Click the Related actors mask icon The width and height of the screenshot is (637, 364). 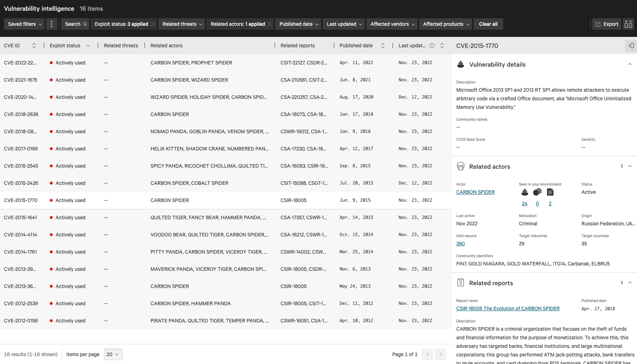pyautogui.click(x=461, y=167)
